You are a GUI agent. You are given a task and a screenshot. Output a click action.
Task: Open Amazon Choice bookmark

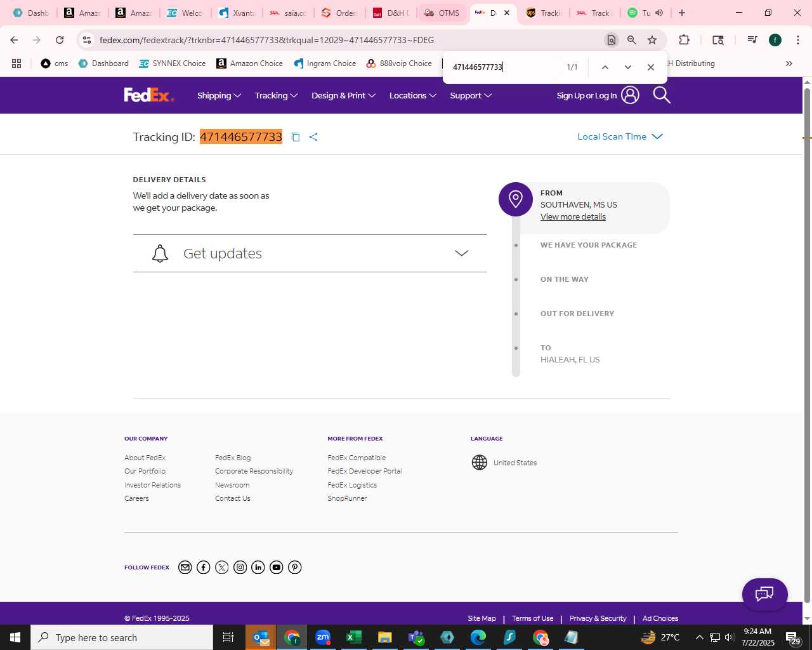point(250,63)
